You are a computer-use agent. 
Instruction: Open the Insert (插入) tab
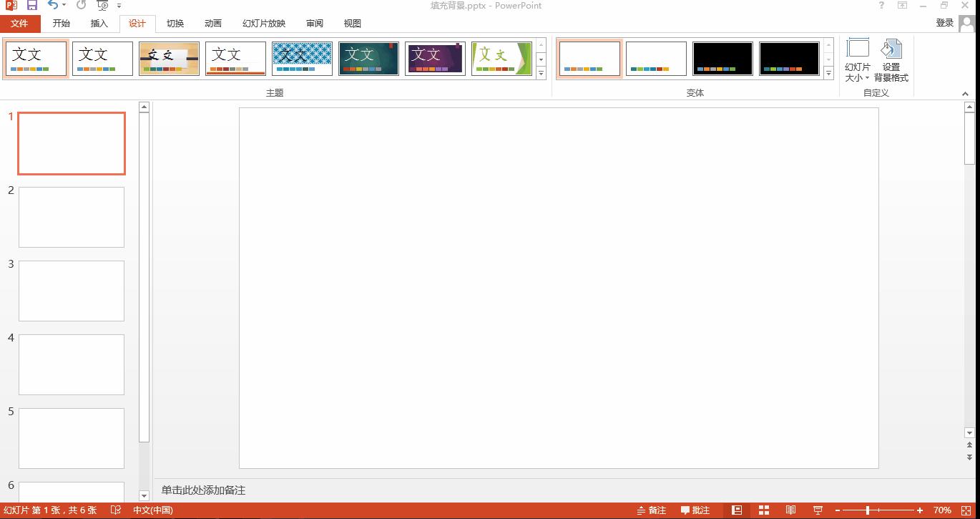[x=99, y=24]
